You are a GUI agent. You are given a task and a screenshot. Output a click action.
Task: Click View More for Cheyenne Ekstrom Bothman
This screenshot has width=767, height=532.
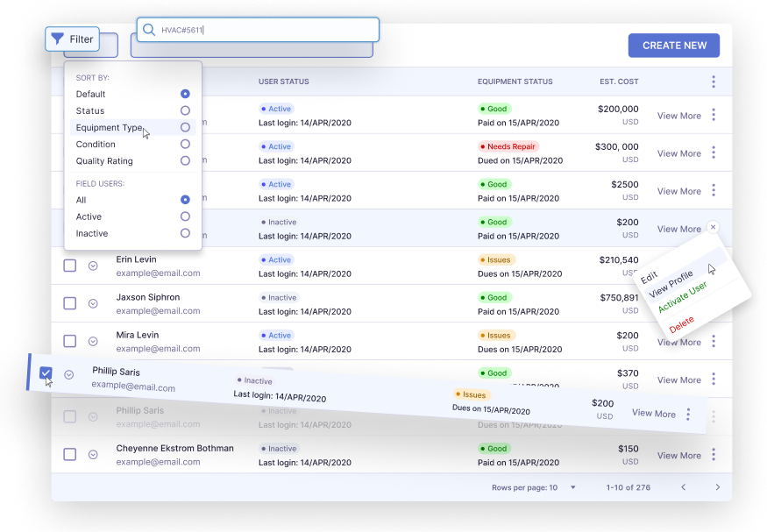click(678, 455)
